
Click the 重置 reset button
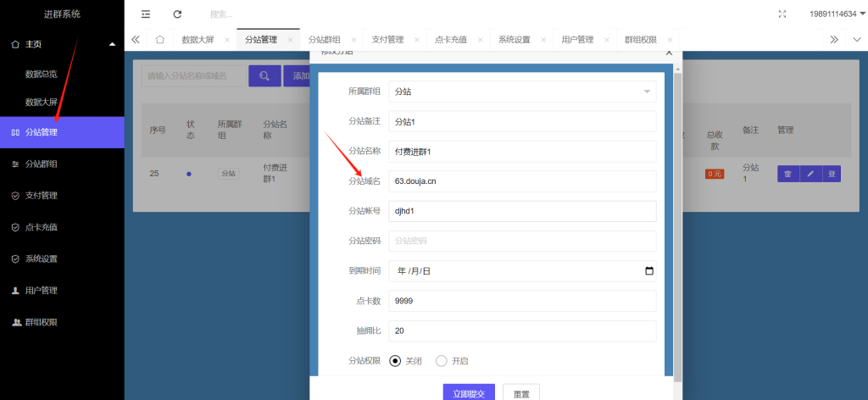(521, 394)
